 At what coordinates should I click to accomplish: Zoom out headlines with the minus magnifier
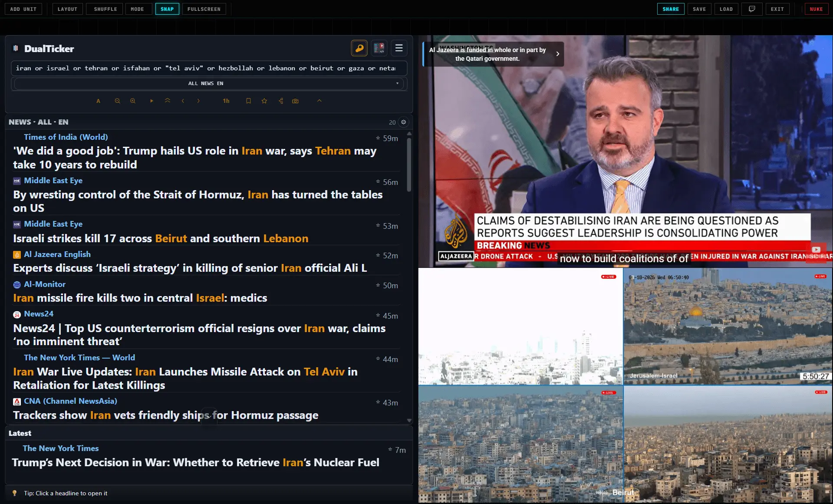pos(117,101)
